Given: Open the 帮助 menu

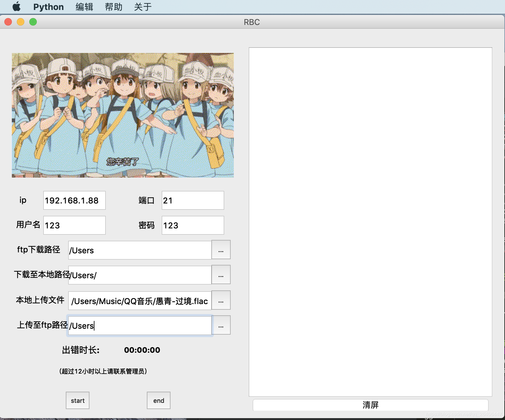Looking at the screenshot, I should click(x=113, y=7).
